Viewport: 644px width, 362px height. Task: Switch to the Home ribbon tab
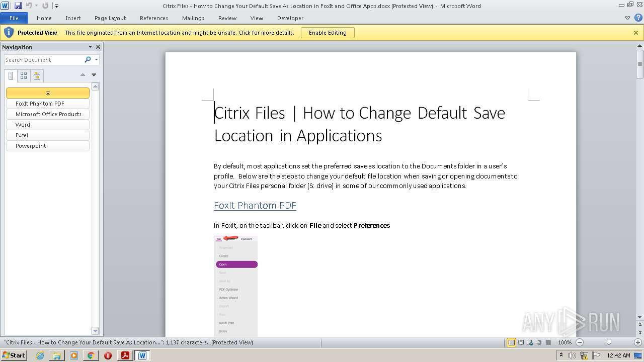[44, 18]
